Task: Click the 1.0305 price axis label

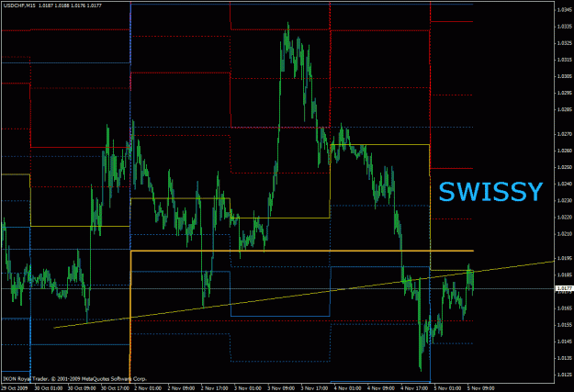Action: [x=565, y=76]
